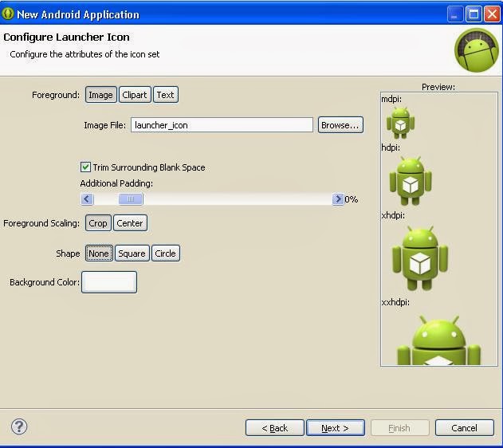503x448 pixels.
Task: Choose Crop foreground scaling
Action: 98,223
